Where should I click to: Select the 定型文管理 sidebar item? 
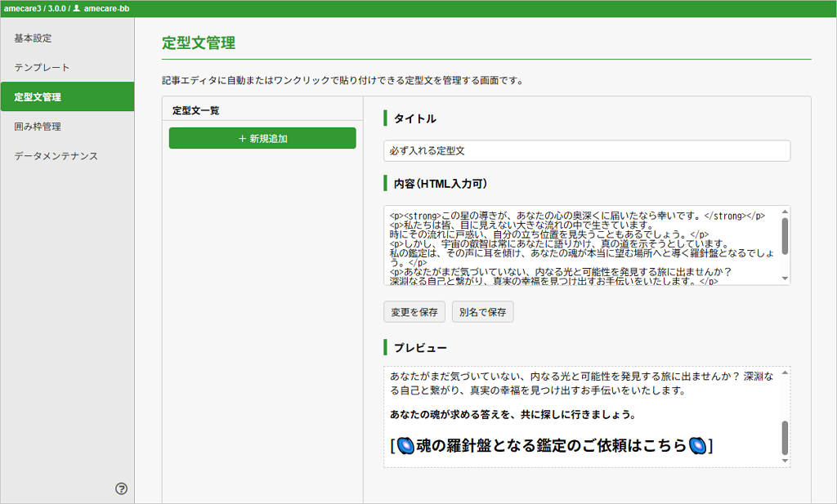38,97
